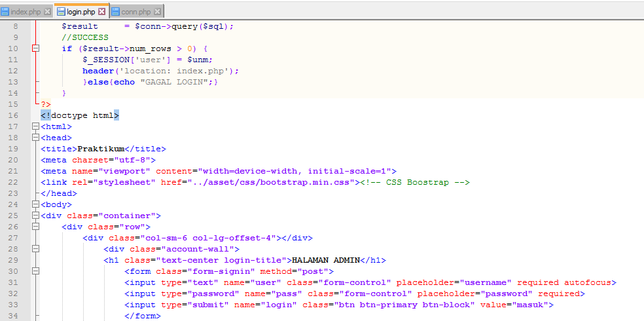Click the "col-sm-6 col-lg-offset-4" class value

[x=208, y=238]
